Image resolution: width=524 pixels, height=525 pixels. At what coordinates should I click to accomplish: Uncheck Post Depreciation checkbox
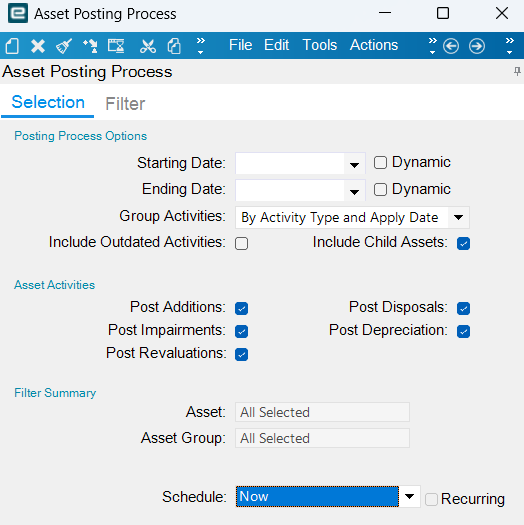463,331
